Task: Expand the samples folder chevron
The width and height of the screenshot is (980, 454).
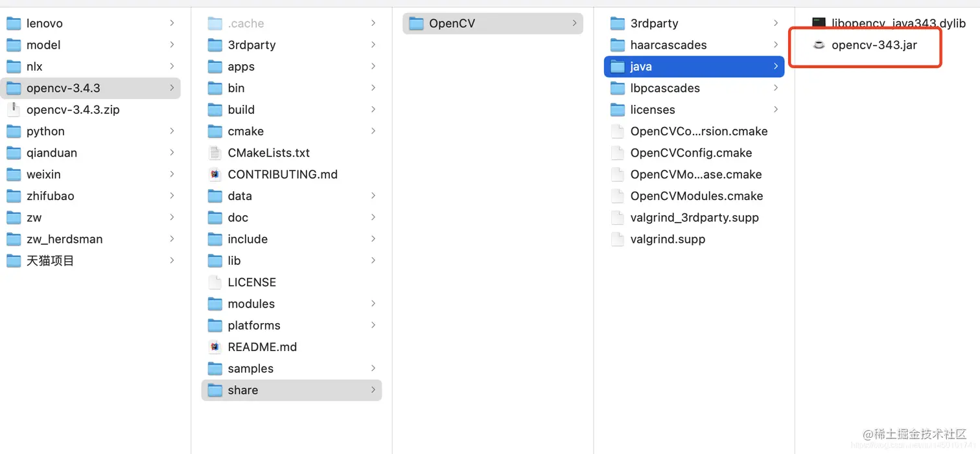Action: click(373, 369)
